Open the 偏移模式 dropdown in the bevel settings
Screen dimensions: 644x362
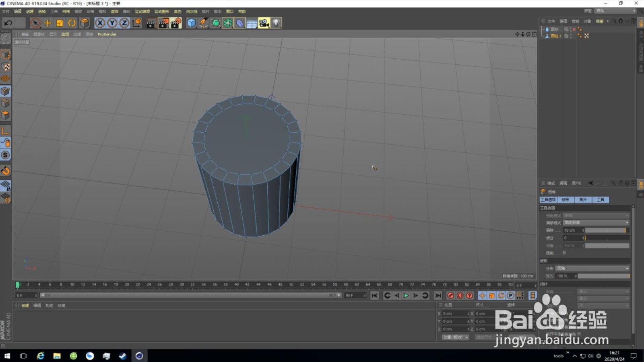[x=596, y=222]
